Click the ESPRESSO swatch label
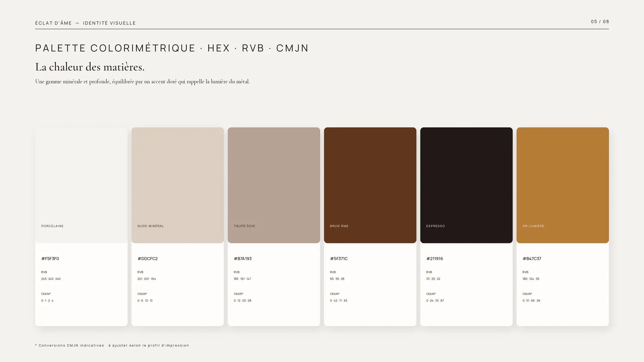Image resolution: width=644 pixels, height=362 pixels. click(435, 226)
